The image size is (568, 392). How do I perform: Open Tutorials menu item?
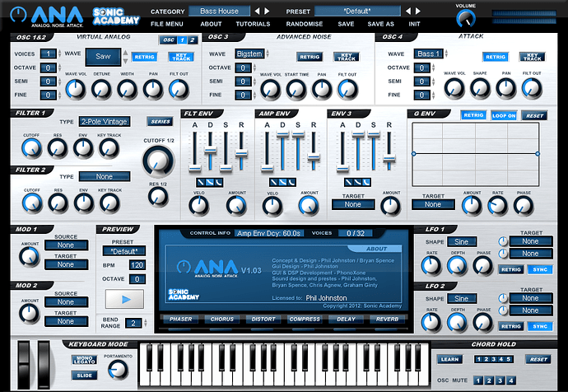[x=253, y=24]
